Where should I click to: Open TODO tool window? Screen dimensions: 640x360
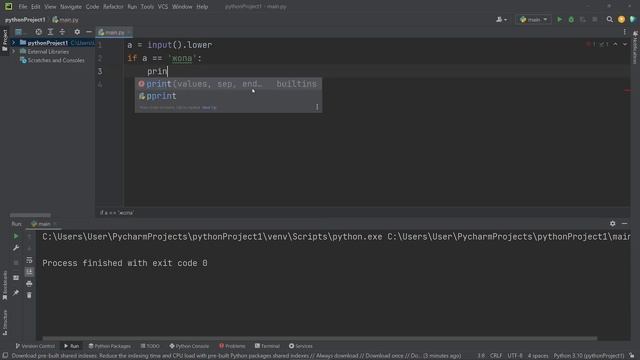point(150,346)
